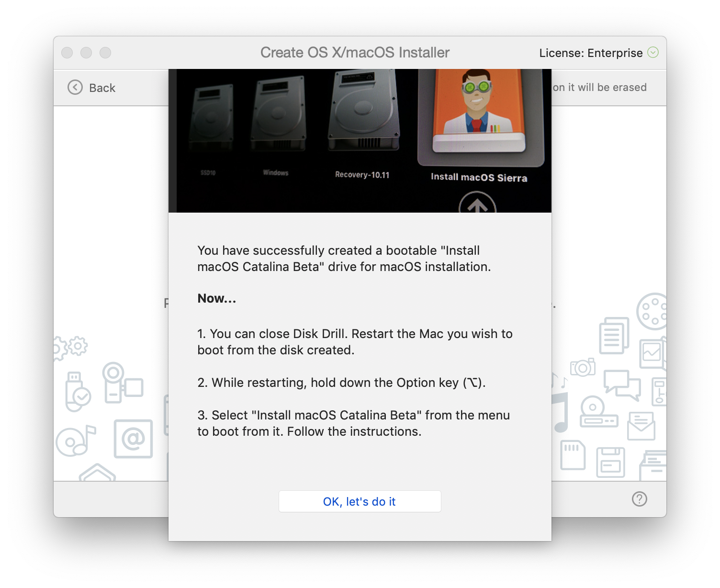Click the Install macOS Sierra USB drive icon
The image size is (720, 588).
coord(479,115)
